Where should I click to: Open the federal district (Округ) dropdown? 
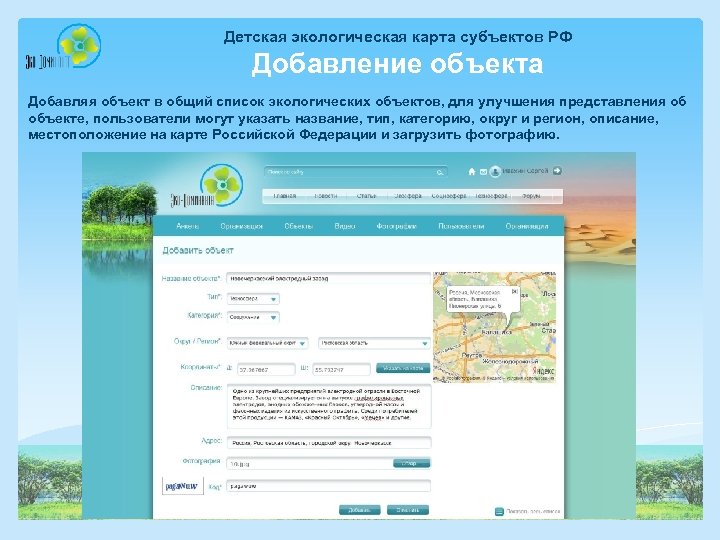tap(268, 343)
